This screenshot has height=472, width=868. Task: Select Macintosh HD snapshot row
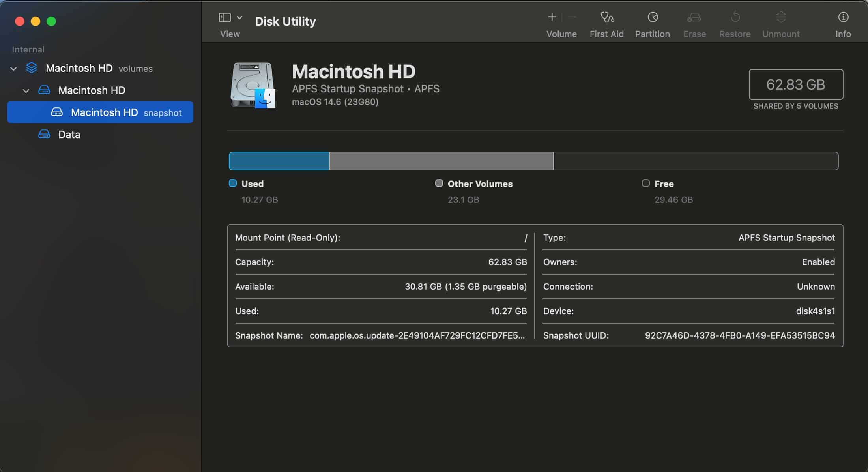(x=100, y=112)
